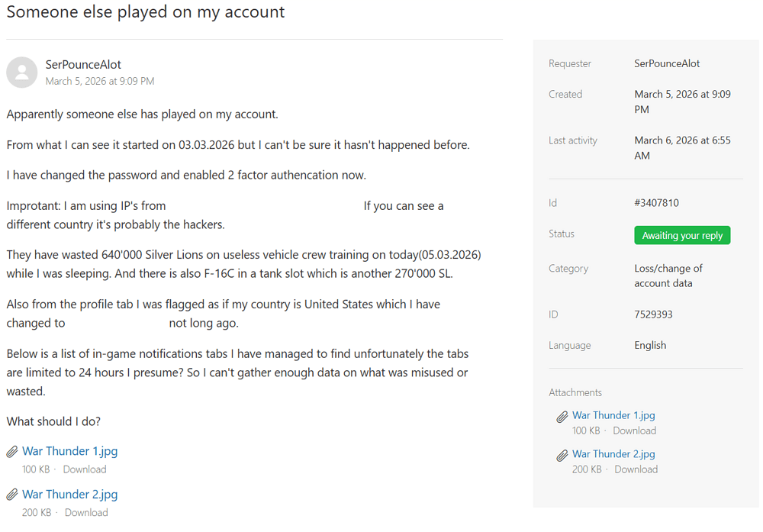Download the 200 KB attachment in the message
Viewport: 763px width, 532px height.
pos(86,512)
